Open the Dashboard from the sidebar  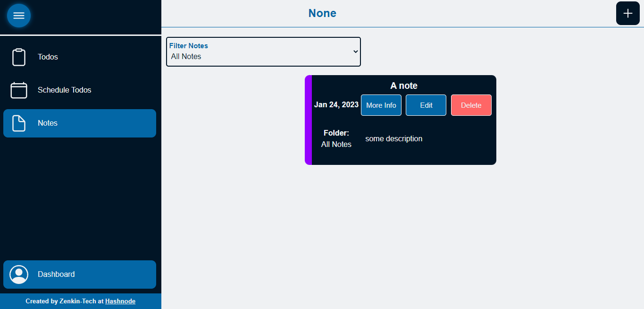[x=80, y=275]
